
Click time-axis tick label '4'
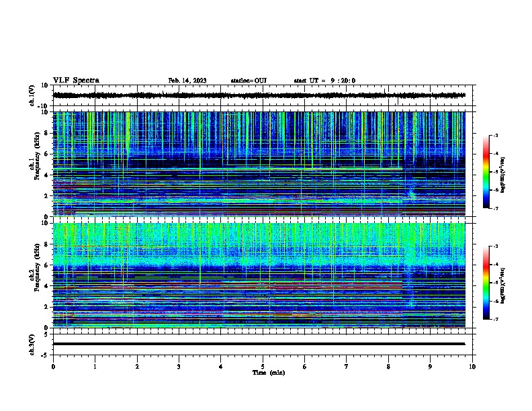[x=221, y=367]
